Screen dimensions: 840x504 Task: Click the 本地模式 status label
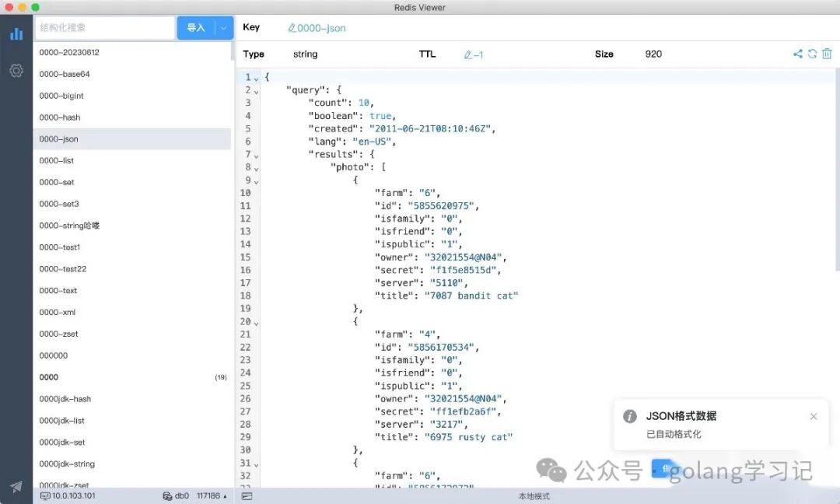click(x=534, y=496)
